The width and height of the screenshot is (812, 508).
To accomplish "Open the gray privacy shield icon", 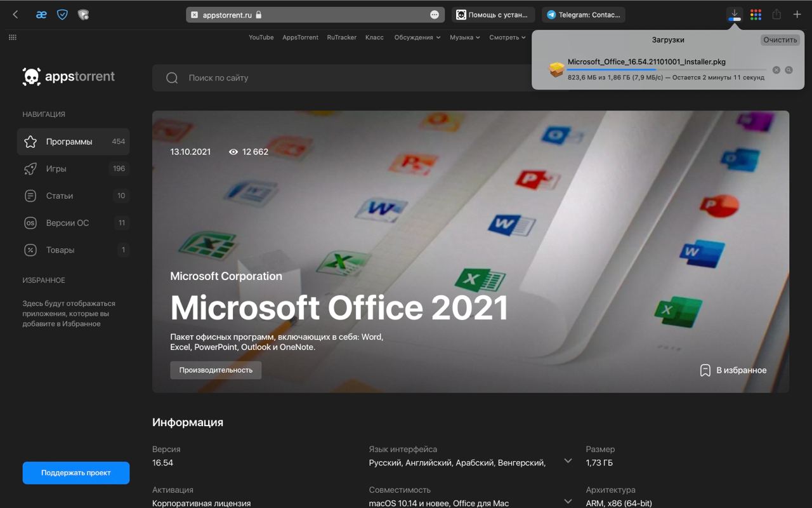I will point(83,15).
